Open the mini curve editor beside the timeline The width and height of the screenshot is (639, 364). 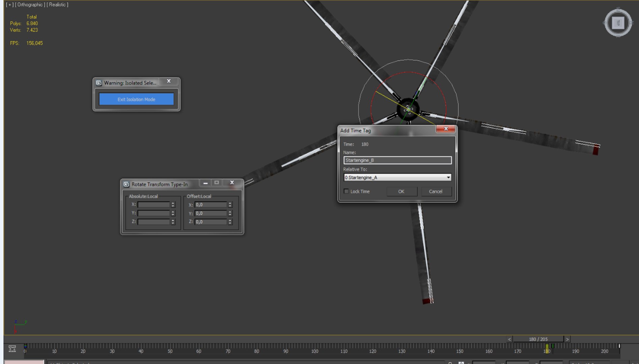(x=12, y=348)
